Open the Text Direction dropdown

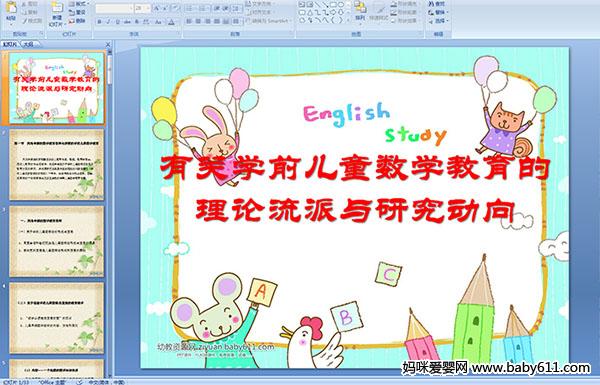(260, 3)
